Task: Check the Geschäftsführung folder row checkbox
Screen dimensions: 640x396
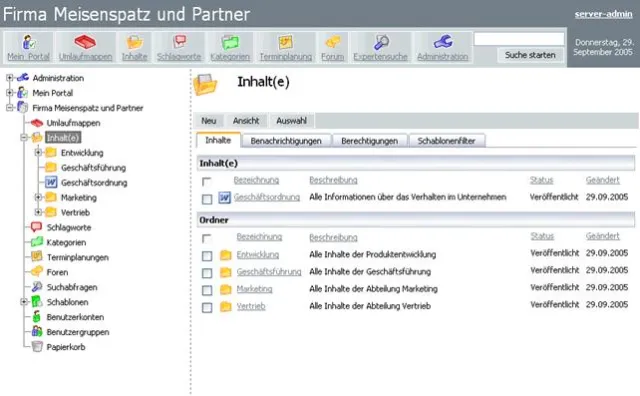Action: tap(207, 273)
